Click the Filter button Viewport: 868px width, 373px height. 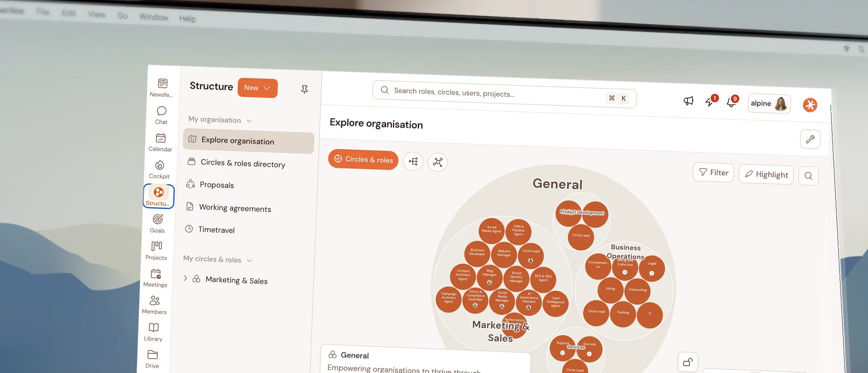[713, 173]
